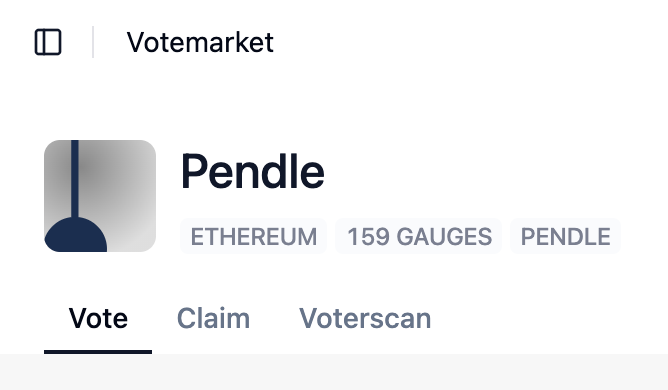
Task: Open the Voterscan tab
Action: [365, 318]
